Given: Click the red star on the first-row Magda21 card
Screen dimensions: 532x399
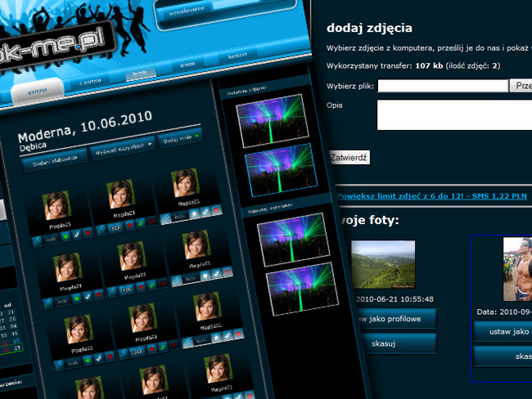Looking at the screenshot, I should pyautogui.click(x=130, y=225).
